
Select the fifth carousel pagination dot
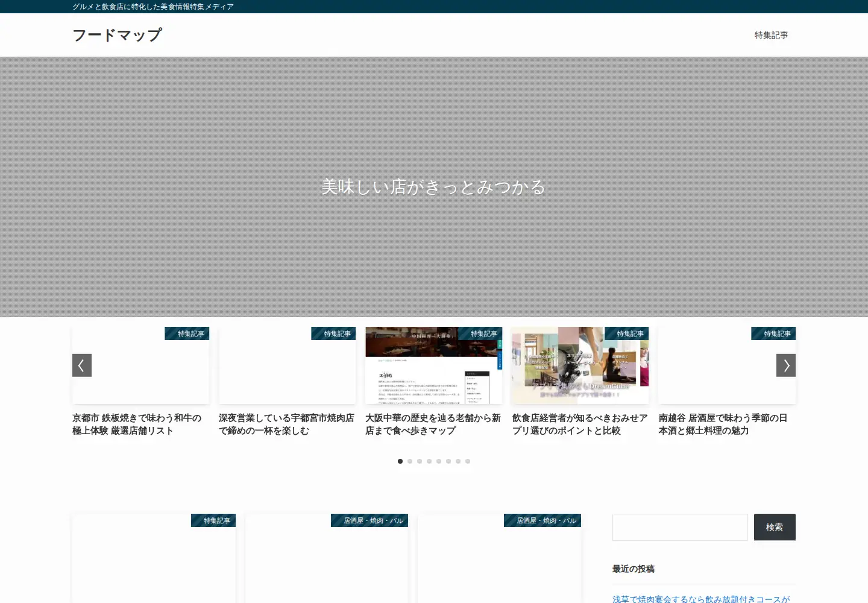[439, 461]
